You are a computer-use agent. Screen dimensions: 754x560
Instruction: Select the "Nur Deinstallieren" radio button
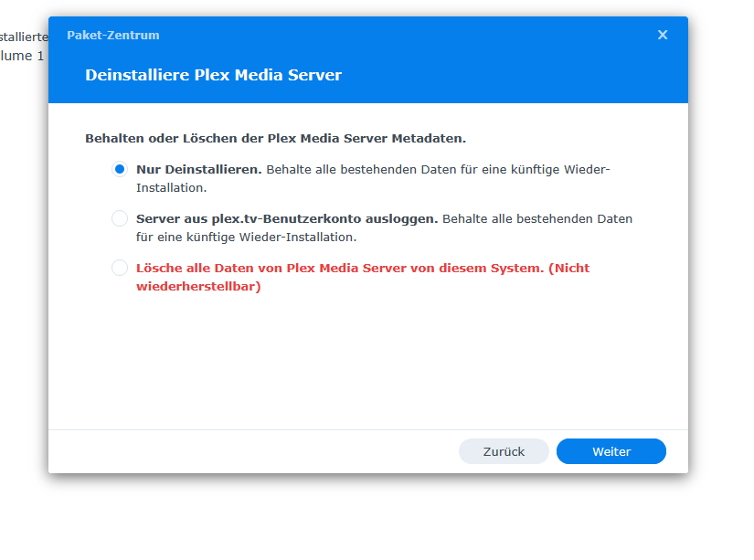point(120,170)
